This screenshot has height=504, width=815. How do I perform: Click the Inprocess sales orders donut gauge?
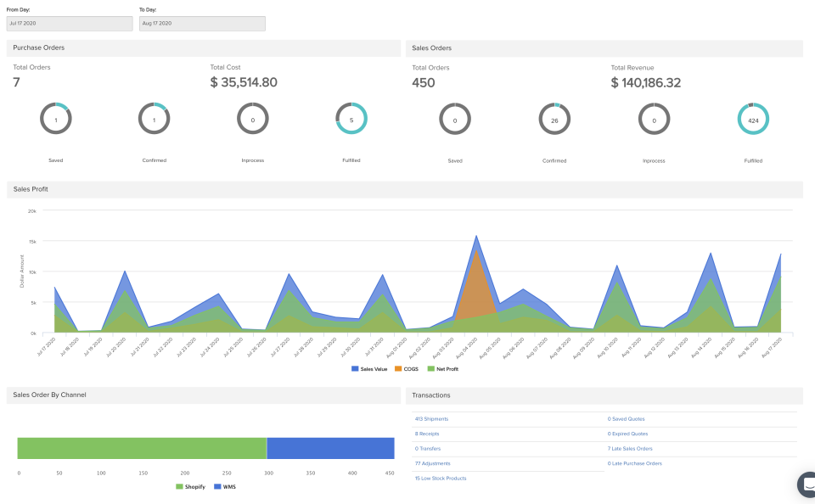coord(654,118)
